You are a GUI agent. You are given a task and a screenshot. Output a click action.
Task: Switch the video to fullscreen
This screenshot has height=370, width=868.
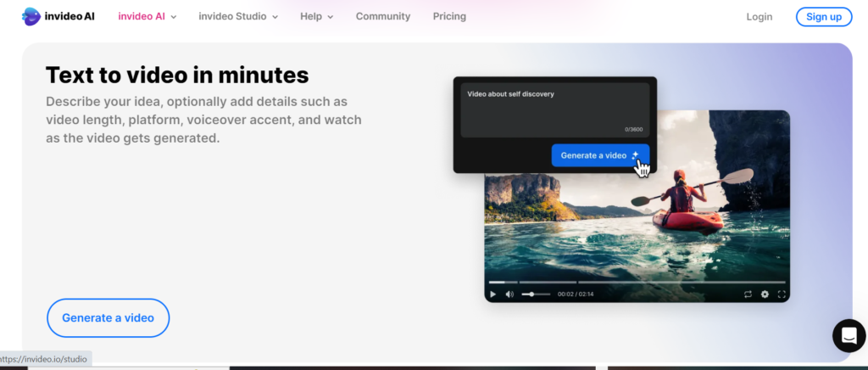coord(782,294)
